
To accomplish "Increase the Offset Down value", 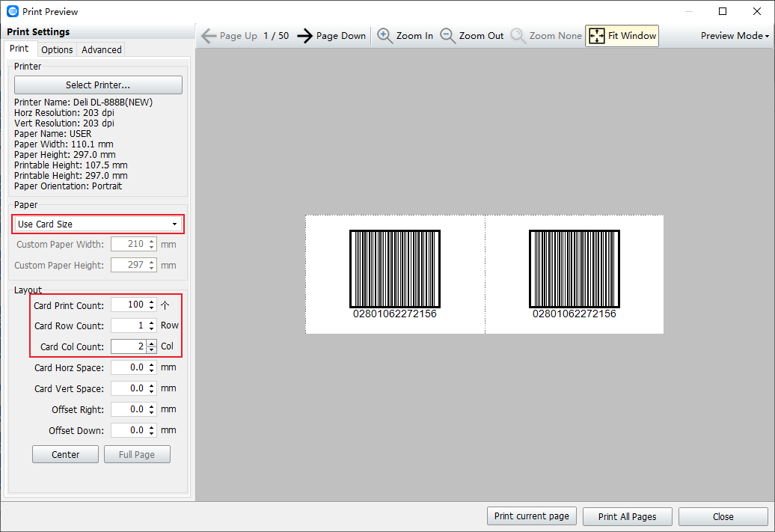I will point(152,427).
